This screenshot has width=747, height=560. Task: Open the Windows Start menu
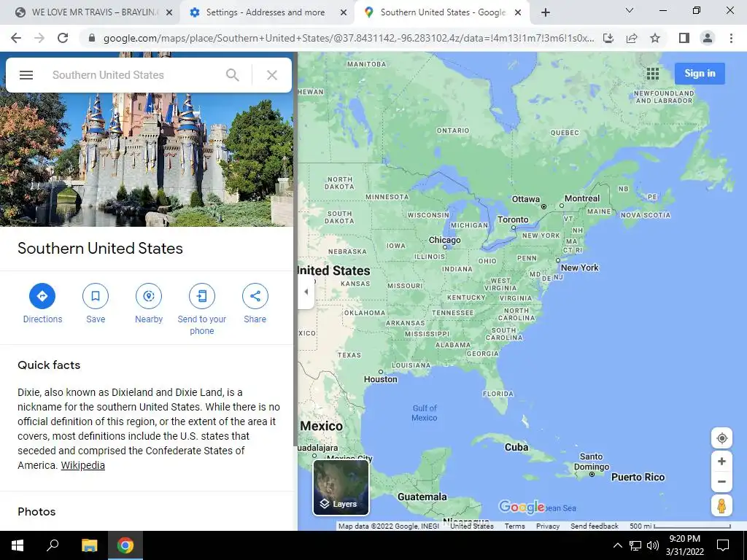(x=18, y=545)
